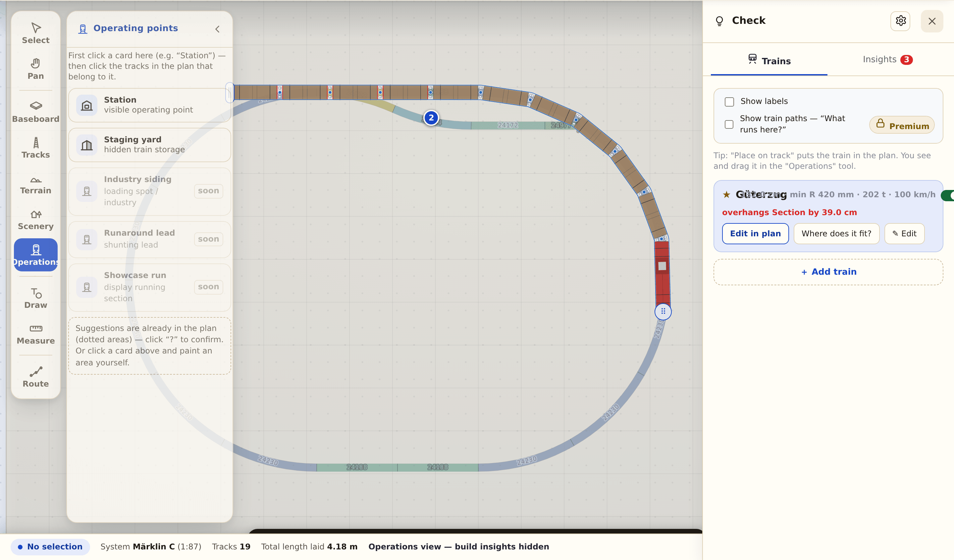954x560 pixels.
Task: Toggle the Güterzug train switch
Action: pyautogui.click(x=948, y=195)
